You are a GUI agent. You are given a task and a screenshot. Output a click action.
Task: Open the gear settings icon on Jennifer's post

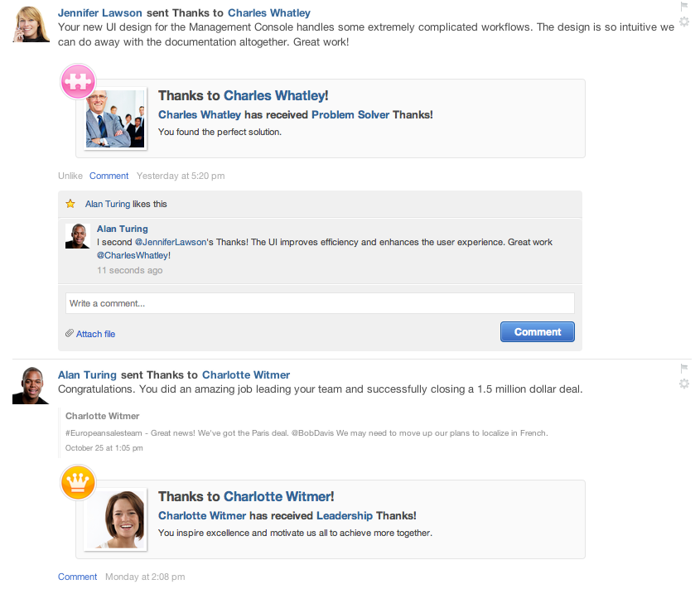coord(684,22)
